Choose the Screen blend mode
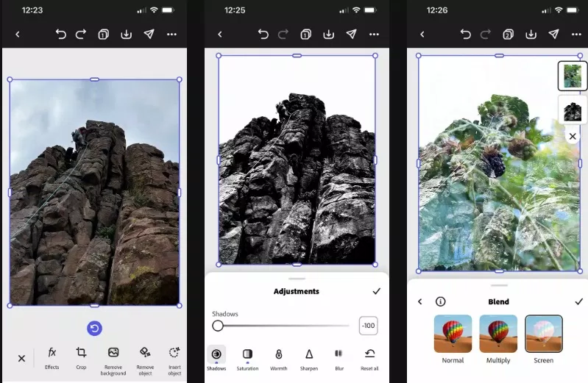The height and width of the screenshot is (383, 588). [x=543, y=339]
